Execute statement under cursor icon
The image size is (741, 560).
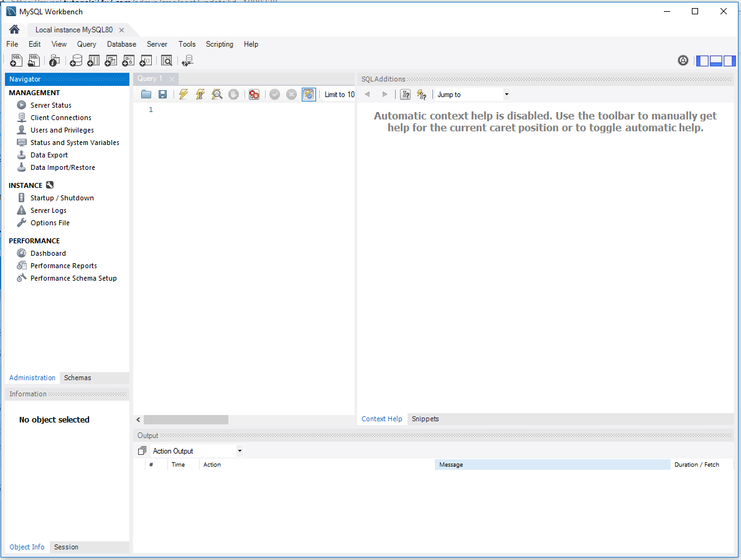point(200,95)
